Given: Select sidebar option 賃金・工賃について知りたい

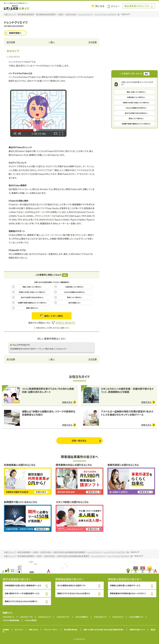Looking at the screenshot, I should coord(134,92).
